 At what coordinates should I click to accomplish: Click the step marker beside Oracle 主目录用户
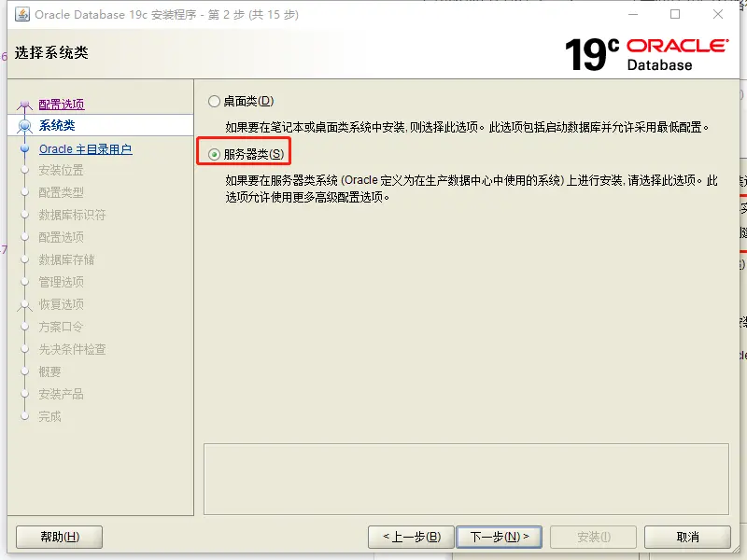pyautogui.click(x=25, y=148)
